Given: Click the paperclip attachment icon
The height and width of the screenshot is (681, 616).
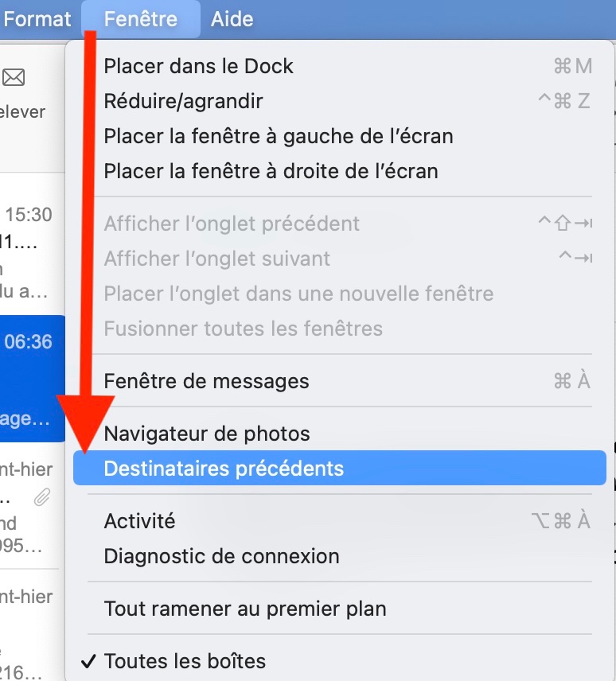Looking at the screenshot, I should click(x=41, y=498).
